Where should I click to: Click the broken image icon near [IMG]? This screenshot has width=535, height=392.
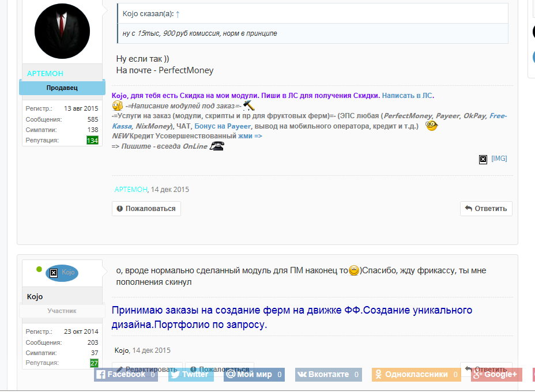[x=483, y=159]
